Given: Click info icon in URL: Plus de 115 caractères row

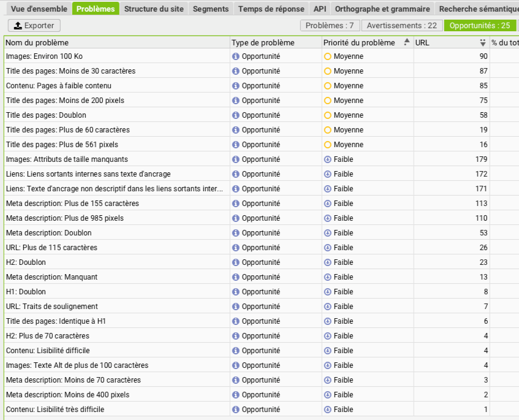Looking at the screenshot, I should point(236,248).
